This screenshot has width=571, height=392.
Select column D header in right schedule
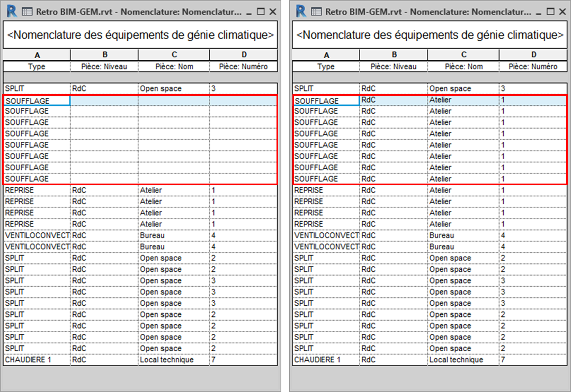pyautogui.click(x=533, y=55)
